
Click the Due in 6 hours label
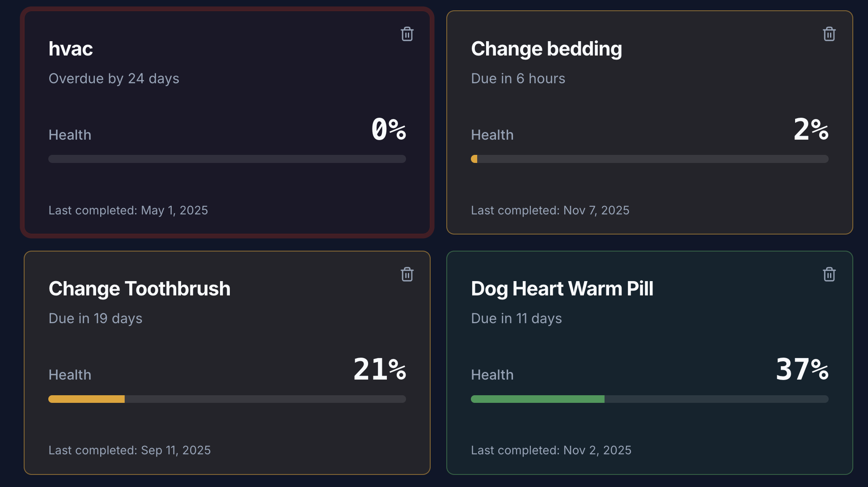click(518, 78)
